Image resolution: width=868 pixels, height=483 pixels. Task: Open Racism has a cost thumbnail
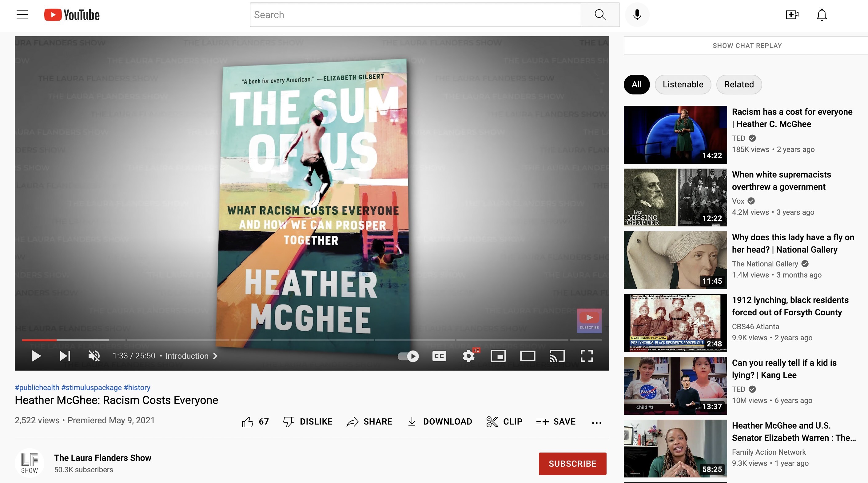[x=675, y=135]
